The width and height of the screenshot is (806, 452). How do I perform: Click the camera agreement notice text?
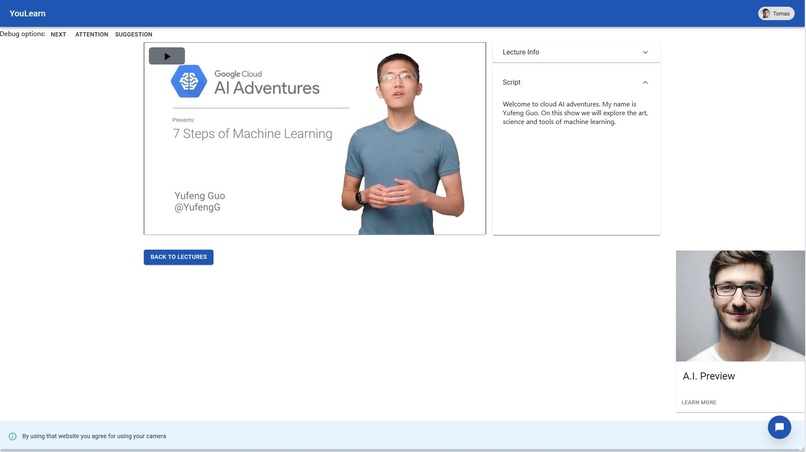[94, 436]
